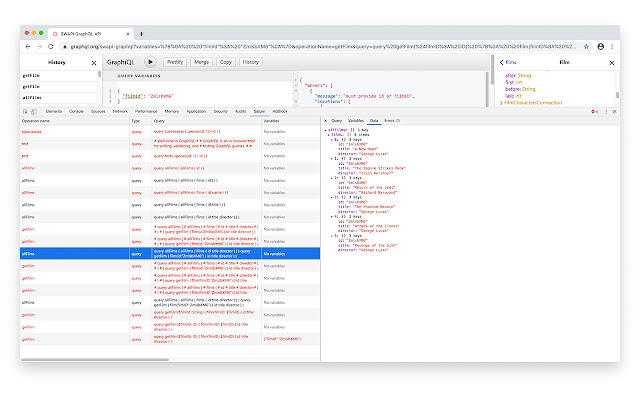Screen dimensions: 640x400
Task: Switch to the Console DevTools tab
Action: [x=76, y=111]
